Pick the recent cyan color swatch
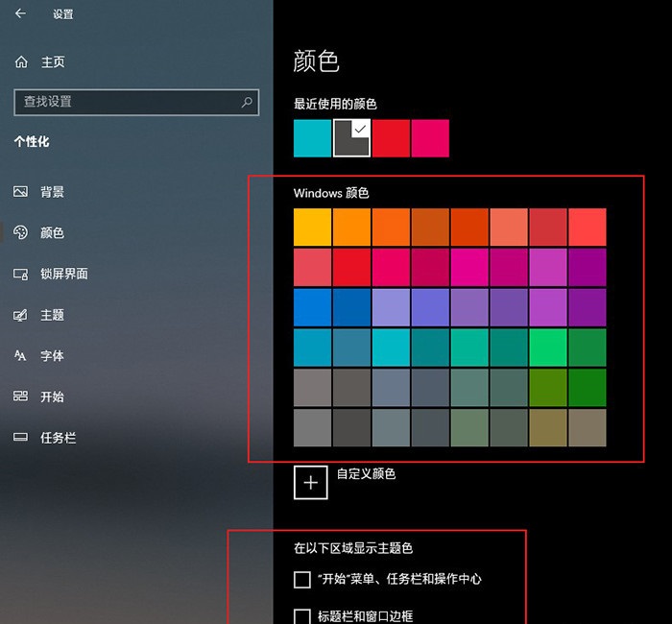 (312, 138)
